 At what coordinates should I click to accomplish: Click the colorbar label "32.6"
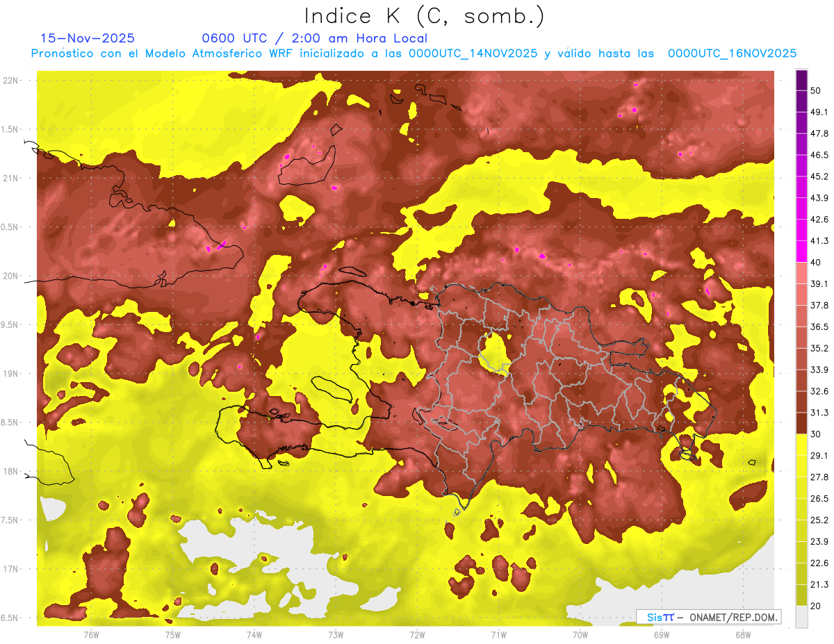819,391
